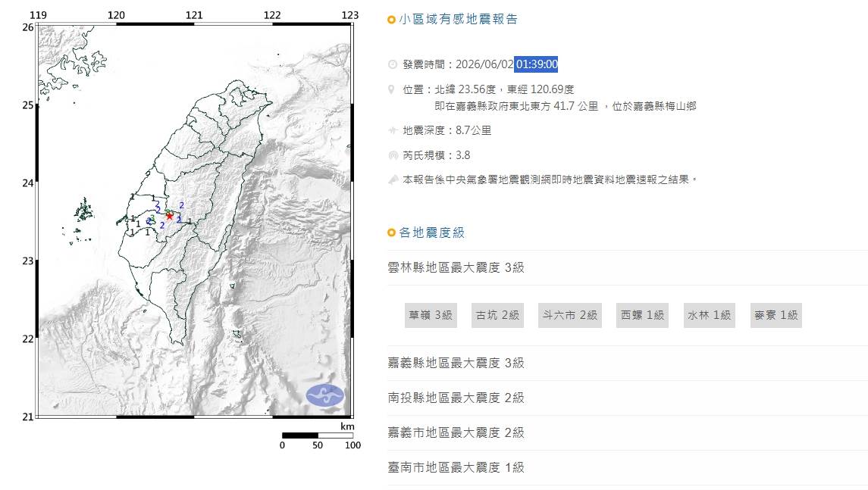Click the latitude label 24 beside the map
The width and height of the screenshot is (868, 490).
coord(28,183)
